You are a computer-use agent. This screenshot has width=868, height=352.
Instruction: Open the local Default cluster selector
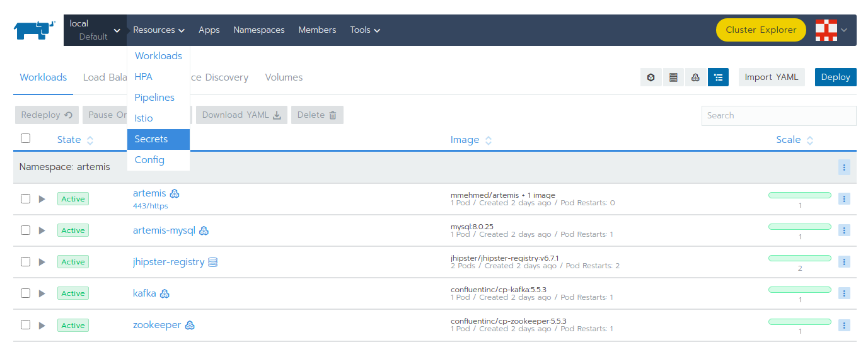[95, 30]
